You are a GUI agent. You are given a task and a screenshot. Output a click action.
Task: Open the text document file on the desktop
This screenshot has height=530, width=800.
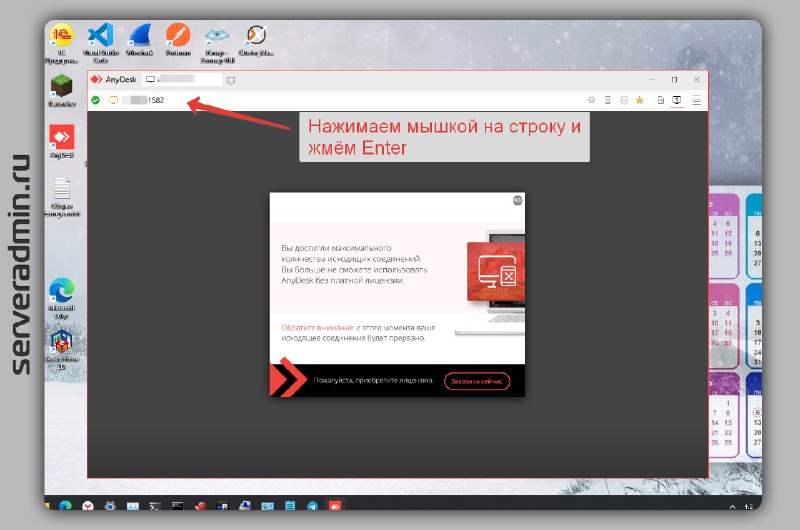point(62,196)
